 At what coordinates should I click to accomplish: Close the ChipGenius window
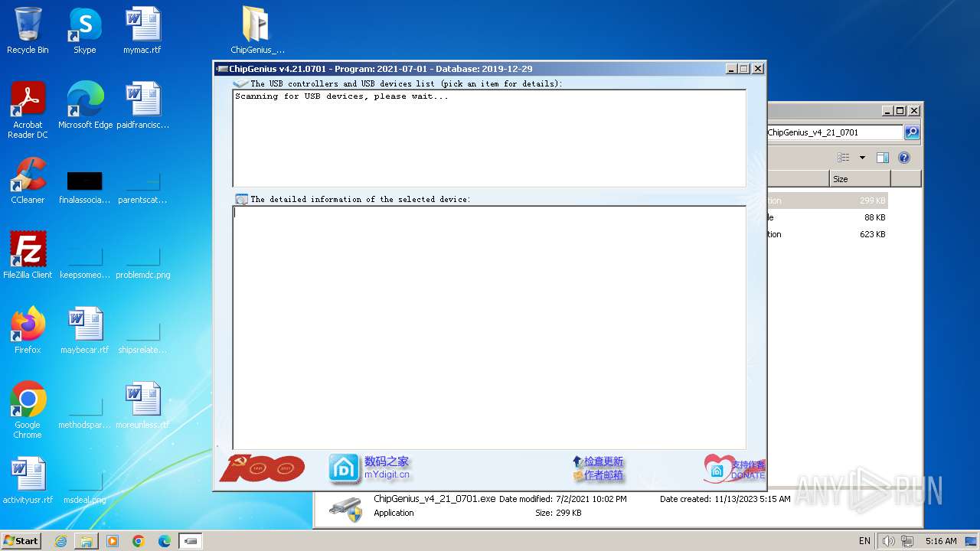758,69
